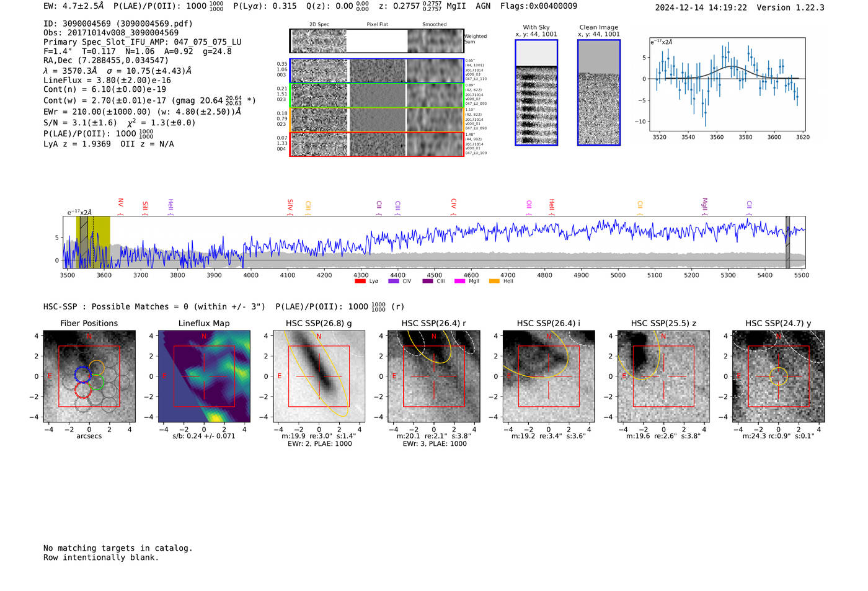The width and height of the screenshot is (868, 591).
Task: Select the orange-bordered 2D spectrum row
Action: tap(377, 120)
